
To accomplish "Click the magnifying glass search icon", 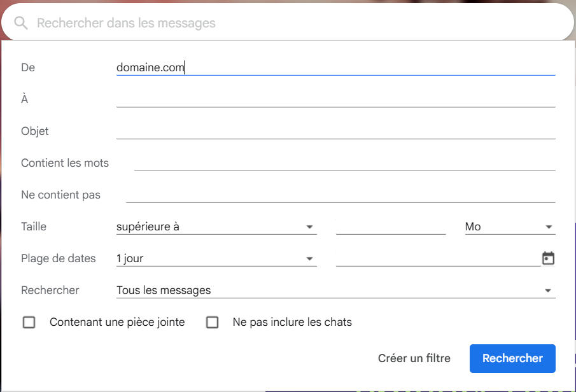I will [x=21, y=22].
